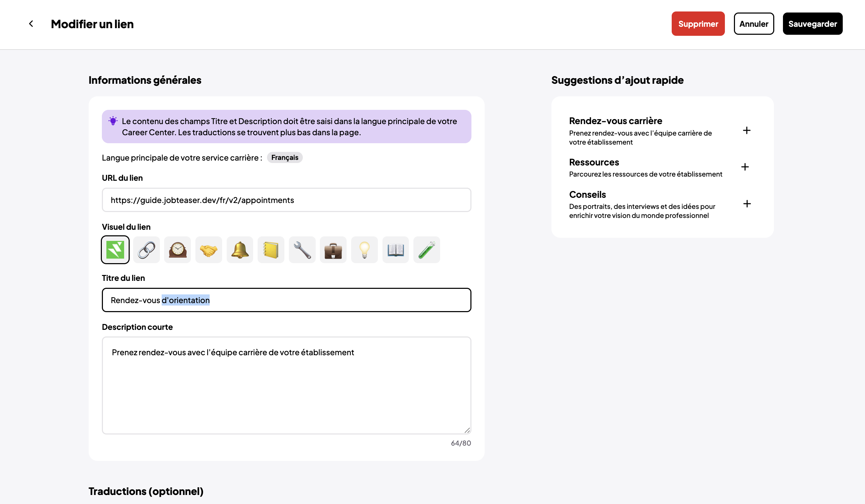Pick the yellow notebook icon visual
Viewport: 865px width, 504px height.
271,250
